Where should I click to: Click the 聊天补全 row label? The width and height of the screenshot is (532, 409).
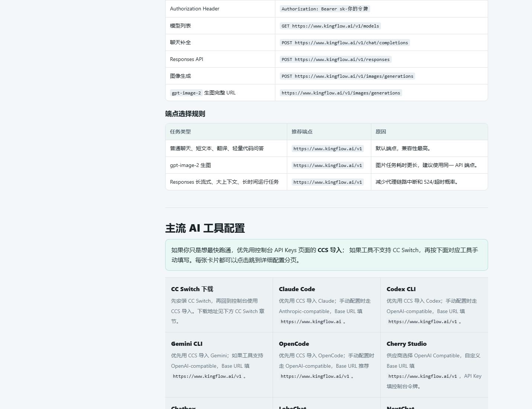click(180, 42)
